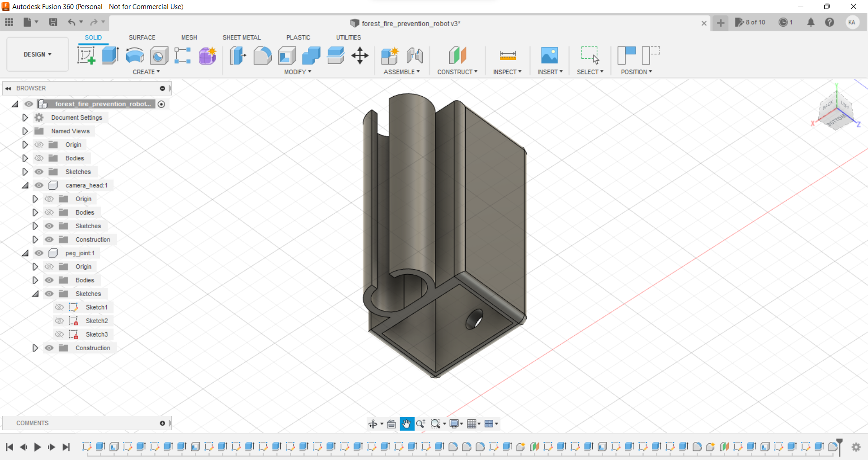Activate the Joint tool
This screenshot has width=868, height=460.
point(414,56)
